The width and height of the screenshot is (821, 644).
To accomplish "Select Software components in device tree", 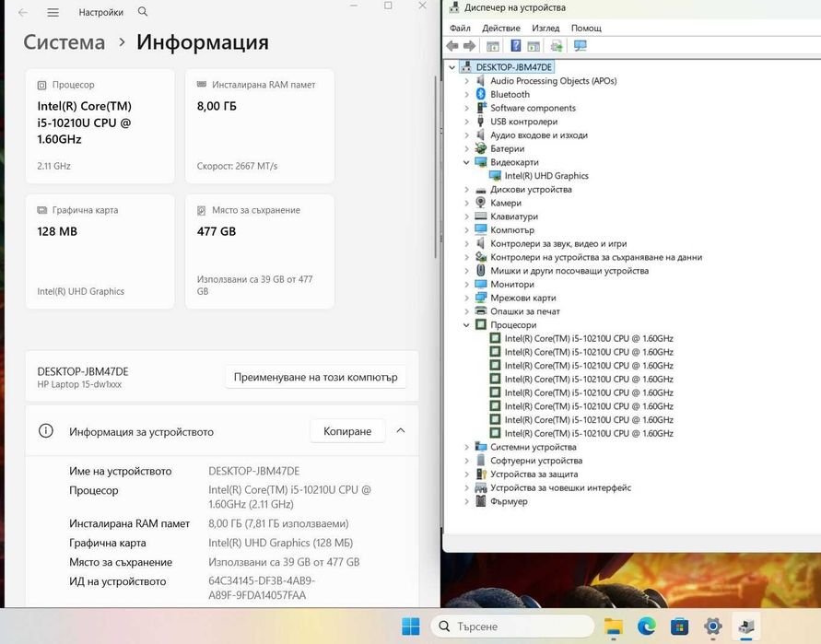I will [533, 108].
